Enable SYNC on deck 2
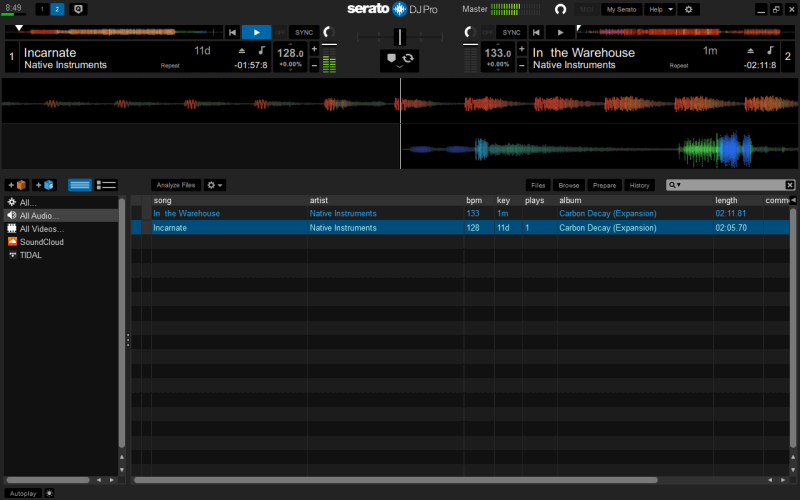Image resolution: width=800 pixels, height=500 pixels. (511, 32)
